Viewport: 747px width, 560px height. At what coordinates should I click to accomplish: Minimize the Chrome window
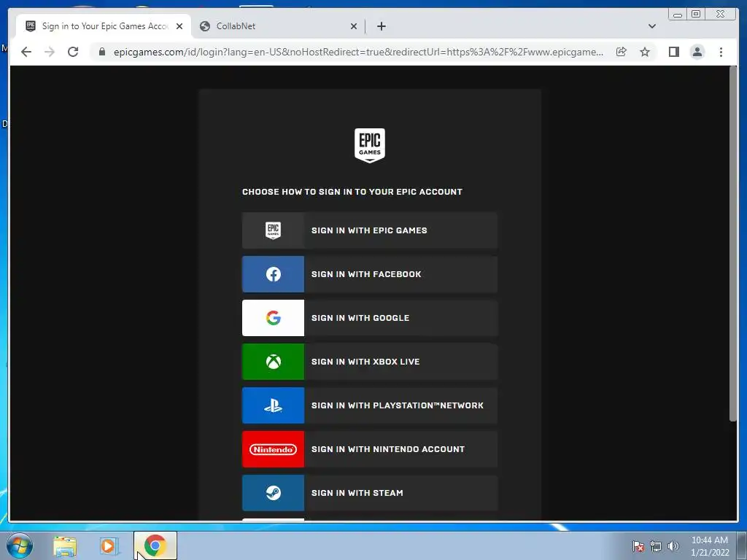678,15
